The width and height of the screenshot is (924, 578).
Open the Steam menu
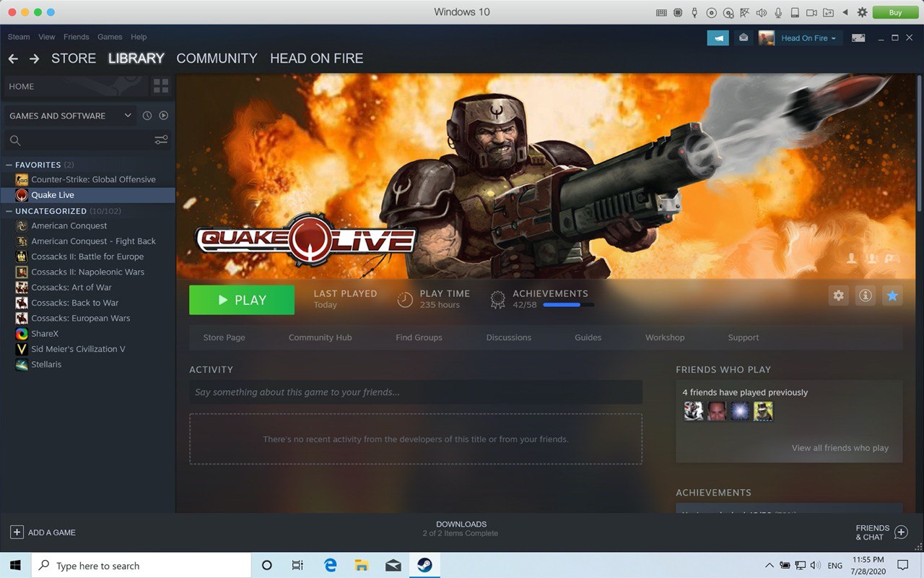pyautogui.click(x=19, y=37)
